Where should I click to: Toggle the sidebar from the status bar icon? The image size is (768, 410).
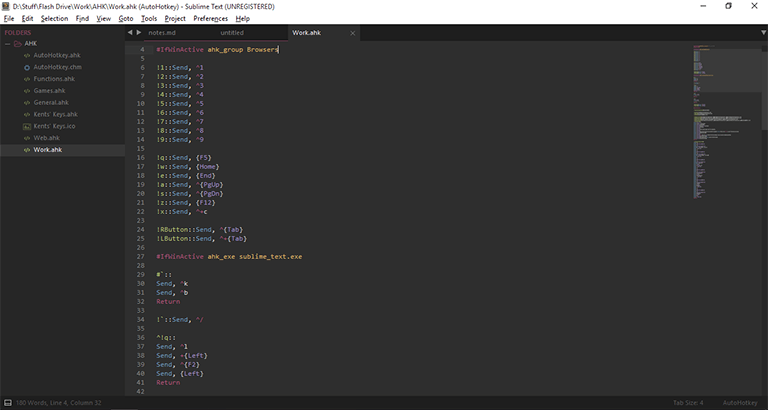point(8,403)
